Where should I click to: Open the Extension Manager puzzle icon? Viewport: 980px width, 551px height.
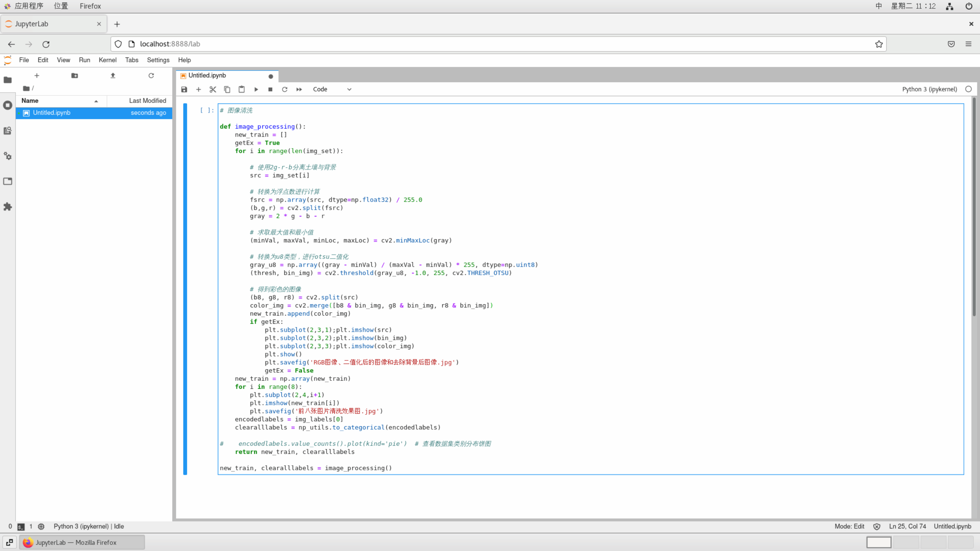[8, 207]
